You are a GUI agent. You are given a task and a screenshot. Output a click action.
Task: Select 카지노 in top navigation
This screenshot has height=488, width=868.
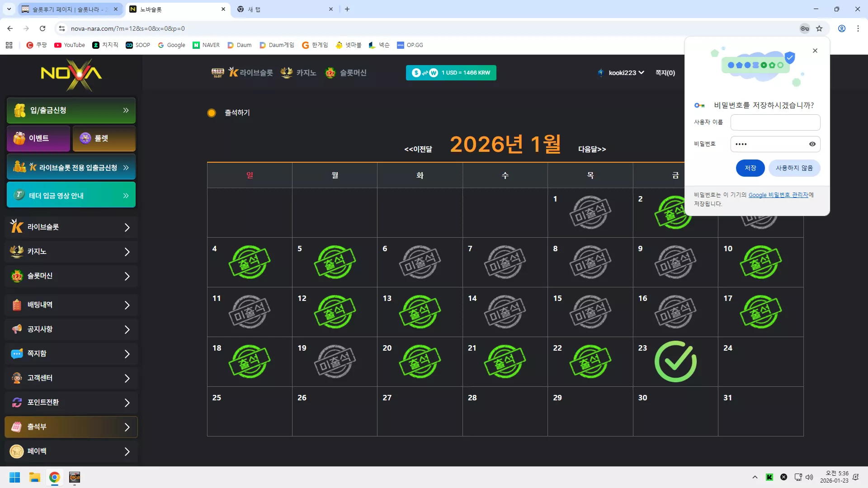[298, 73]
